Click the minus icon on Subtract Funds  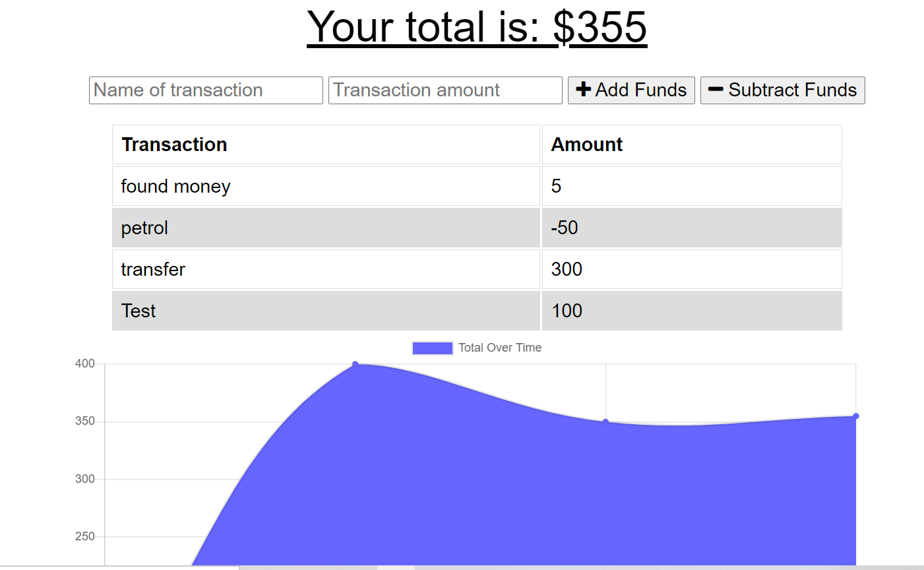(716, 90)
